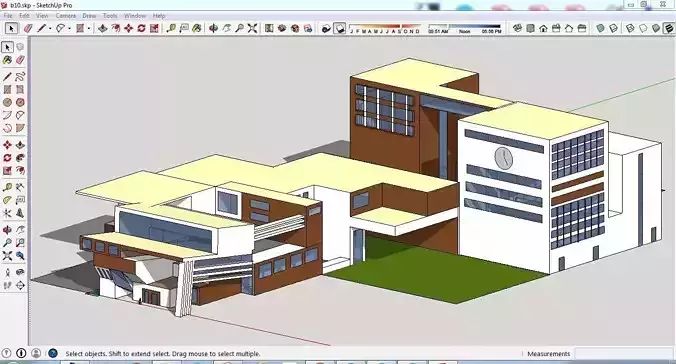Screen dimensions: 676x364
Task: Click Zoom Extents in the top toolbar
Action: pos(252,28)
